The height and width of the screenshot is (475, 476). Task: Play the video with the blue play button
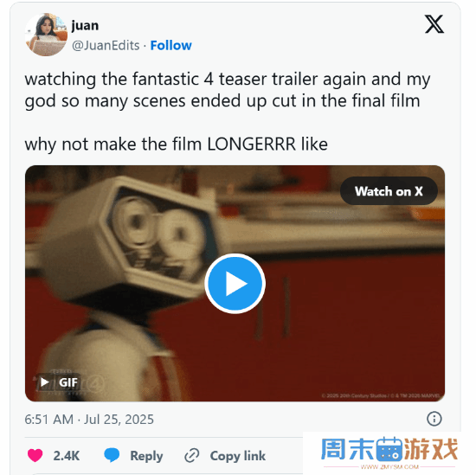(235, 284)
